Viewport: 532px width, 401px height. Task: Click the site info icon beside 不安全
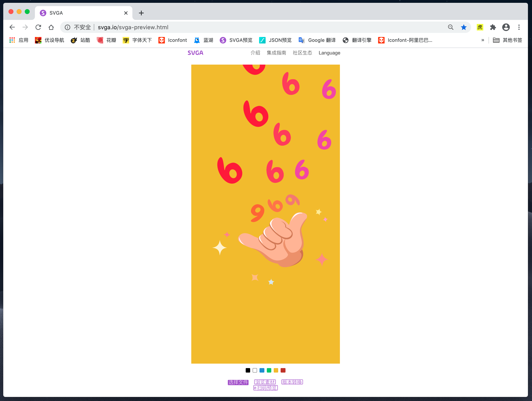(68, 27)
